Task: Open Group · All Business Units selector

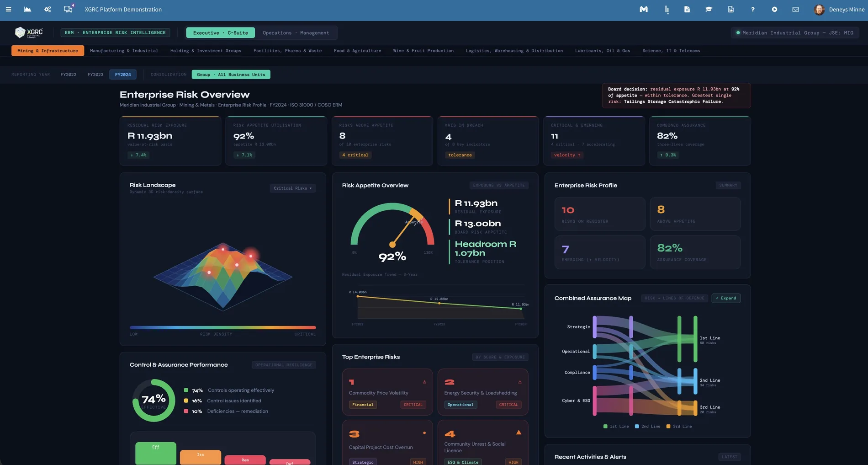Action: (231, 75)
